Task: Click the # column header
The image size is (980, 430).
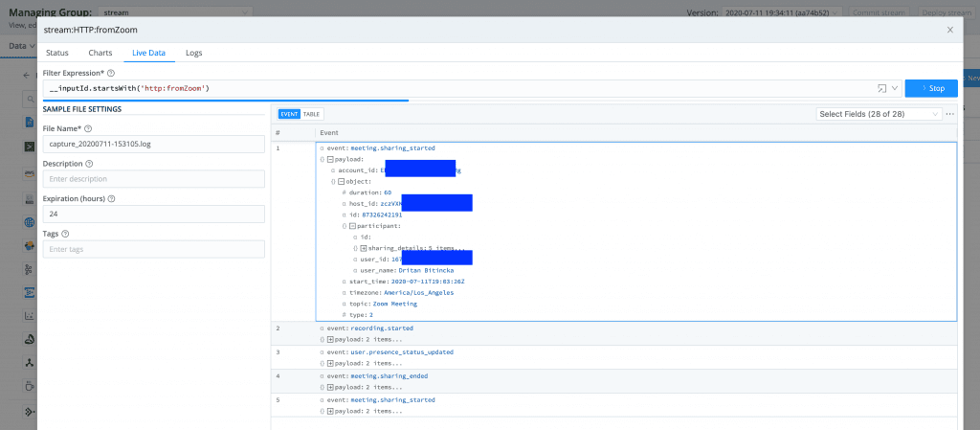Action: click(278, 132)
